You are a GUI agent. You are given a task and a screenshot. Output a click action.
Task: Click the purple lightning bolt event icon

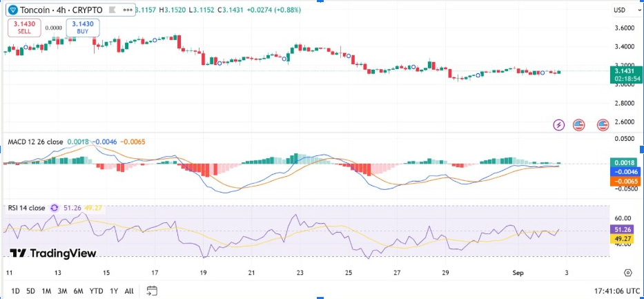tap(559, 125)
